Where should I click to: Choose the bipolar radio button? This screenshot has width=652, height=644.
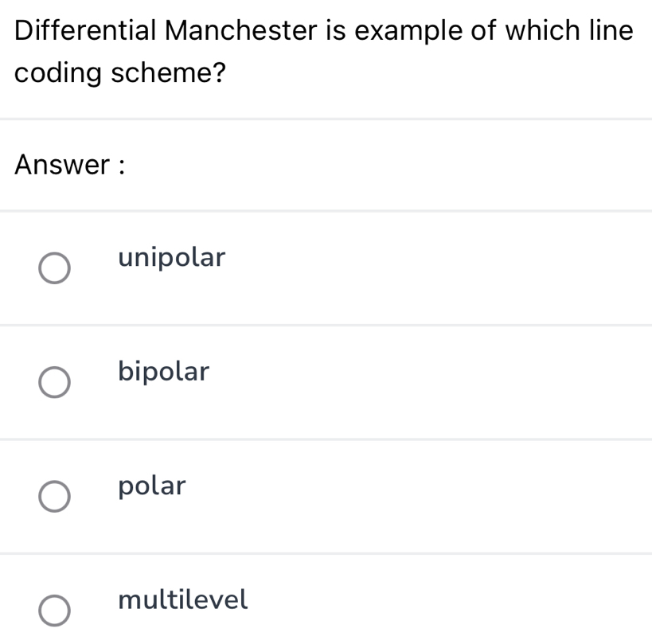tap(54, 382)
